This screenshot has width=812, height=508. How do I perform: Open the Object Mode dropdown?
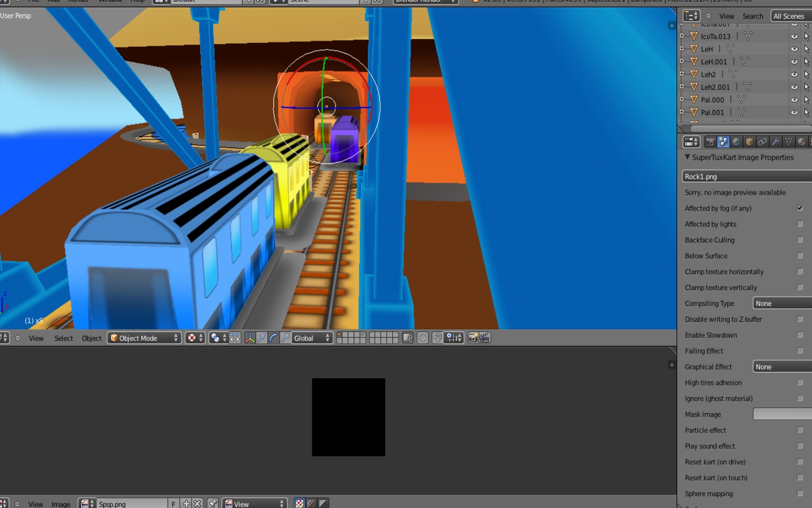coord(144,338)
